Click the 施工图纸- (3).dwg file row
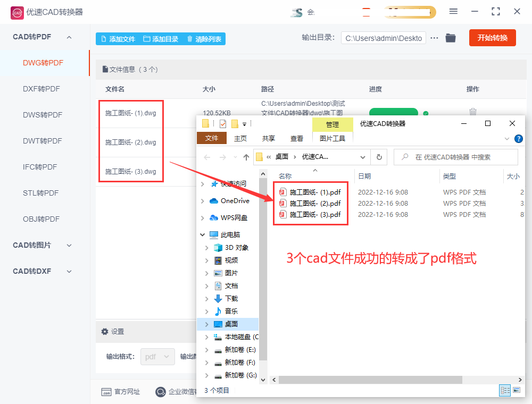532x404 pixels. coord(131,172)
